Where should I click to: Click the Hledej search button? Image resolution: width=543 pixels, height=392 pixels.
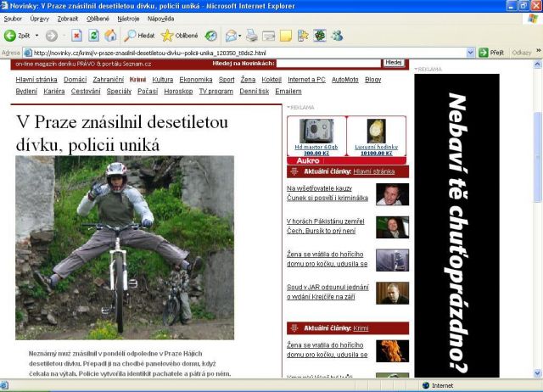pos(393,63)
